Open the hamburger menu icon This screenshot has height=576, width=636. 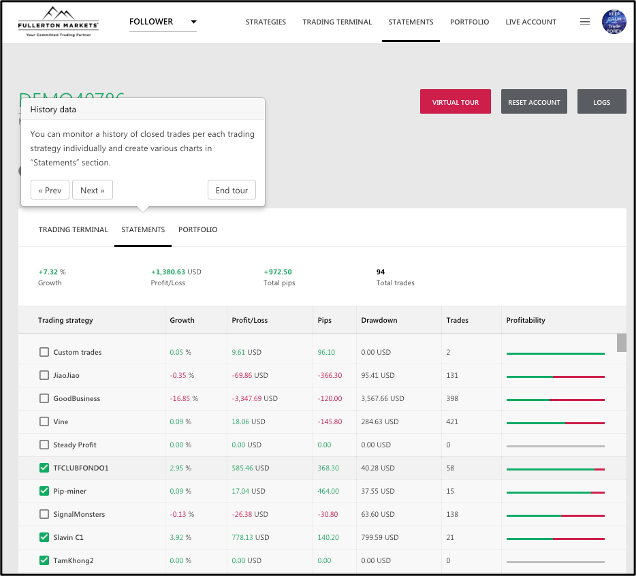[584, 21]
